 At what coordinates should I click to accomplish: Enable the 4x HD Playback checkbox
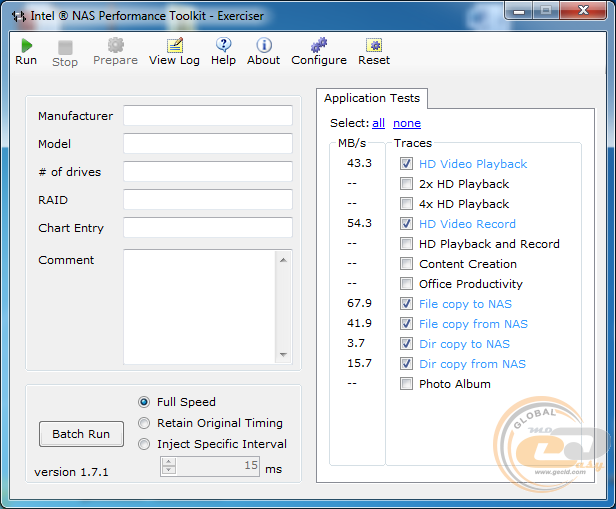(406, 203)
